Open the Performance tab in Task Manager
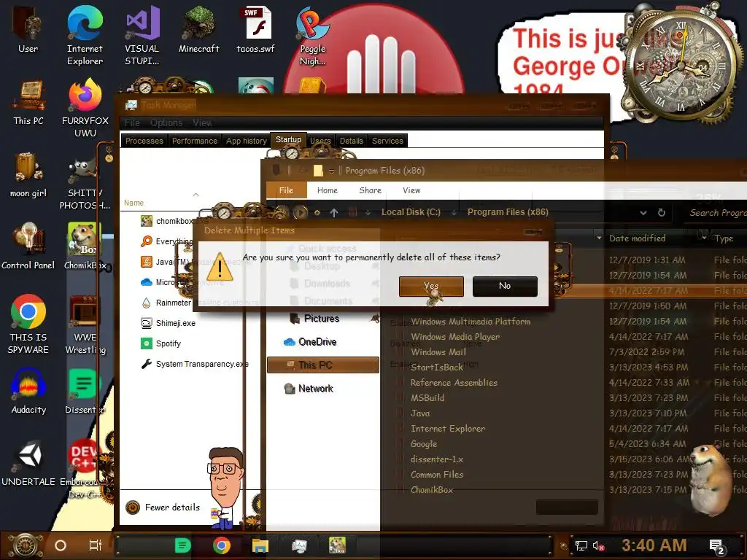 (194, 141)
